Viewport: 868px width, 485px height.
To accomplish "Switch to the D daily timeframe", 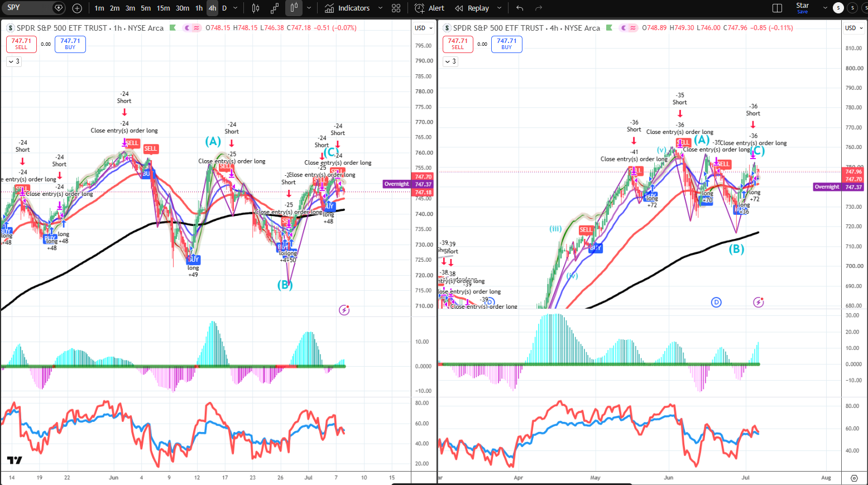I will (x=224, y=8).
